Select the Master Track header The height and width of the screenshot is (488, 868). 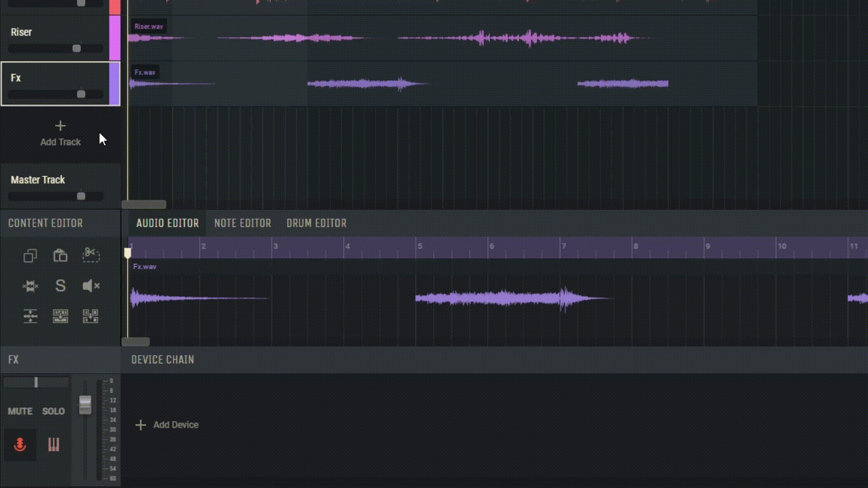click(61, 186)
